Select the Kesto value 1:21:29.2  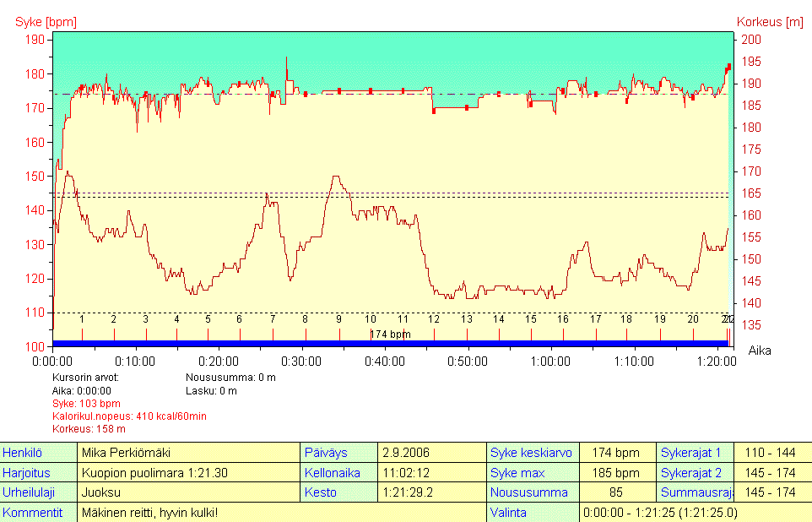(x=430, y=492)
